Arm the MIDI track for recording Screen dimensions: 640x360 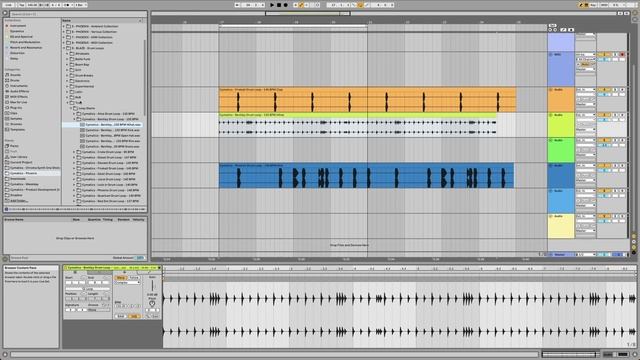pyautogui.click(x=622, y=54)
